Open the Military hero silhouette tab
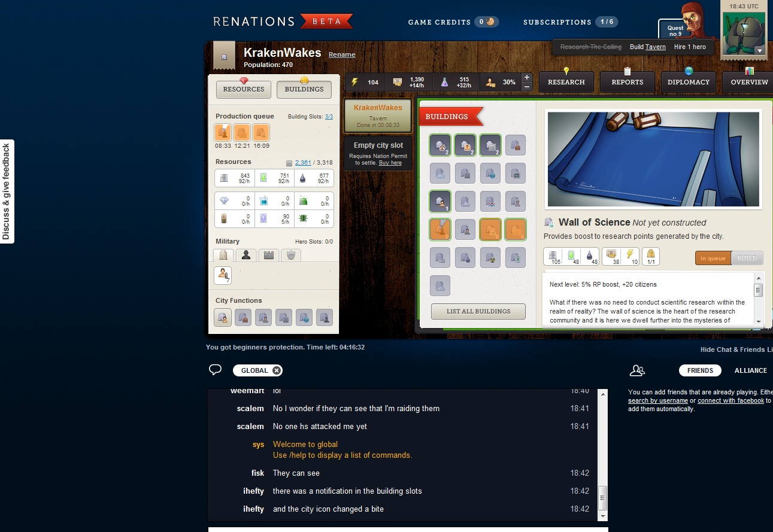The width and height of the screenshot is (773, 532). tap(245, 255)
